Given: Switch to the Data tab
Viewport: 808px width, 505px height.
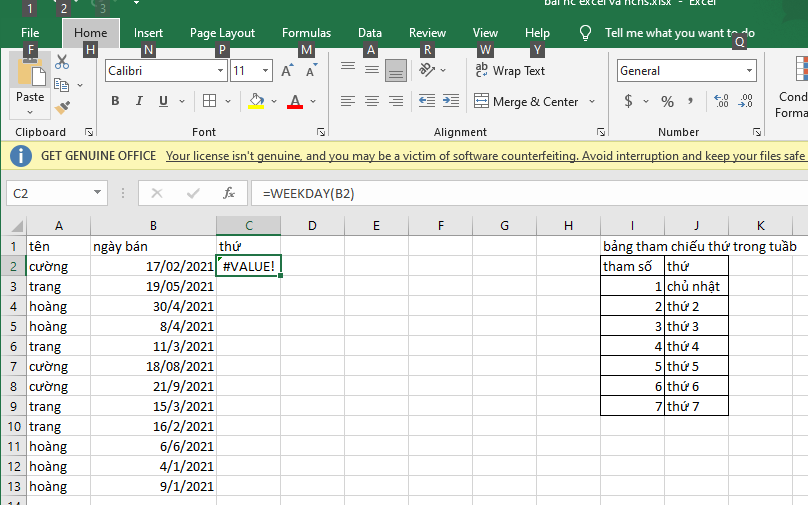Looking at the screenshot, I should 370,32.
